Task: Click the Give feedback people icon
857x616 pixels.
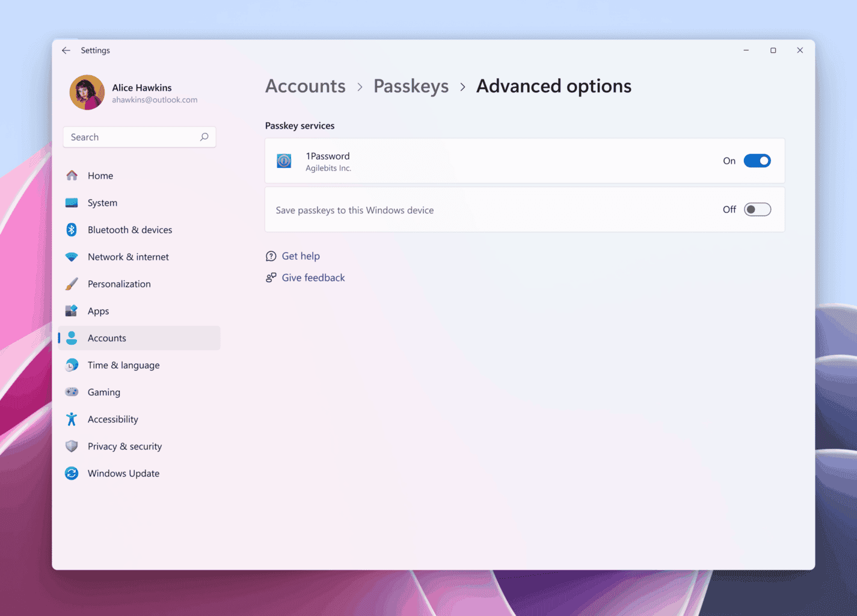Action: (271, 277)
